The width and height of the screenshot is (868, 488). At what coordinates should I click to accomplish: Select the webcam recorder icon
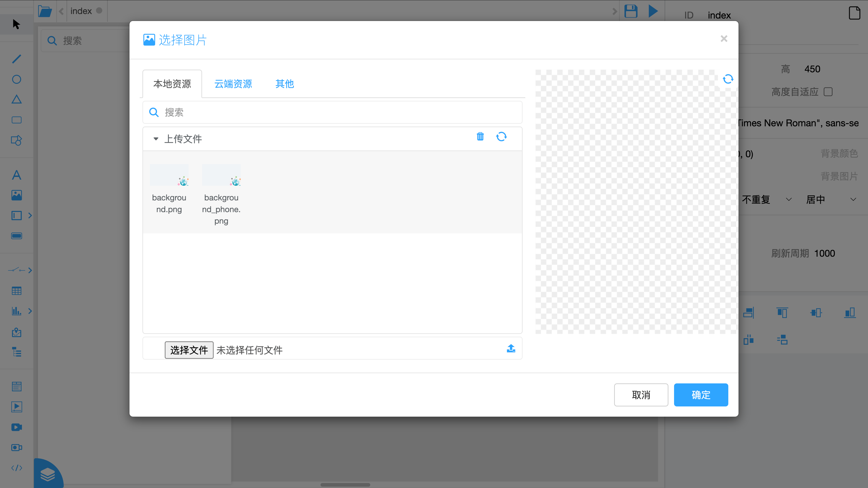(17, 448)
